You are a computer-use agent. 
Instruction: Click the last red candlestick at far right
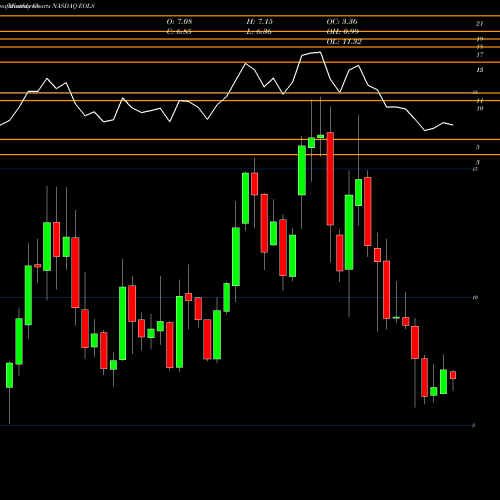pos(453,375)
